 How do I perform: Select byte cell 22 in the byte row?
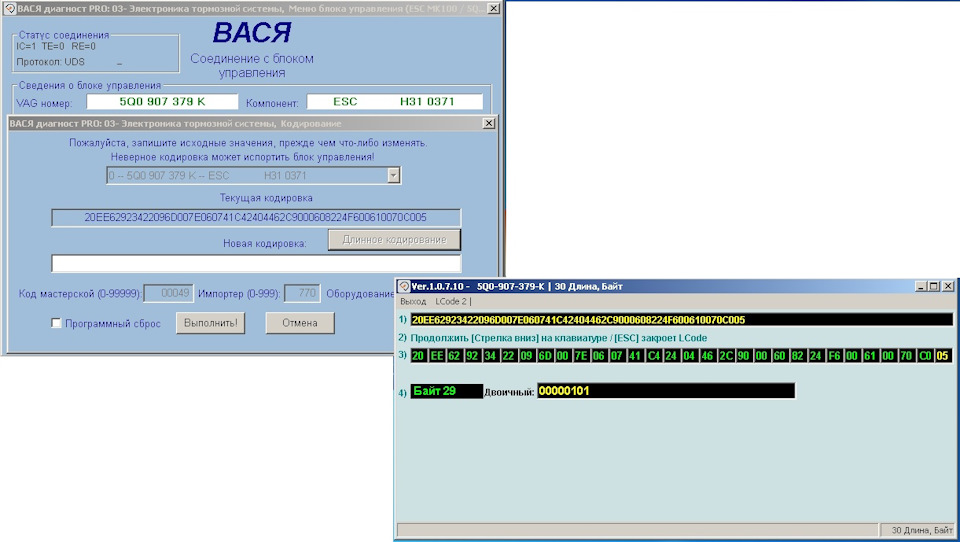tap(509, 356)
